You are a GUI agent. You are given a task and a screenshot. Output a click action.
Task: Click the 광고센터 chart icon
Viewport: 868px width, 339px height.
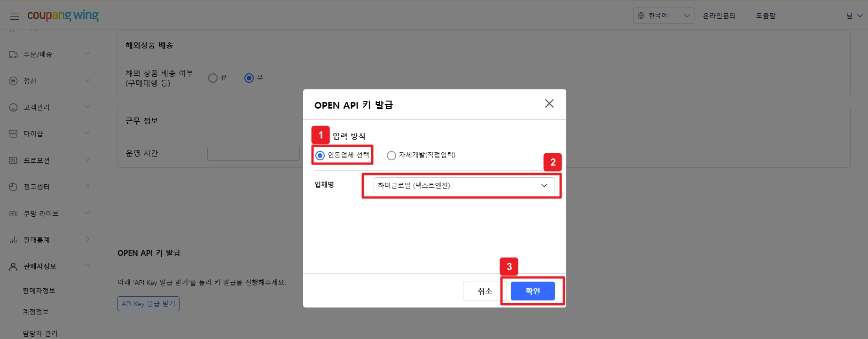click(13, 187)
